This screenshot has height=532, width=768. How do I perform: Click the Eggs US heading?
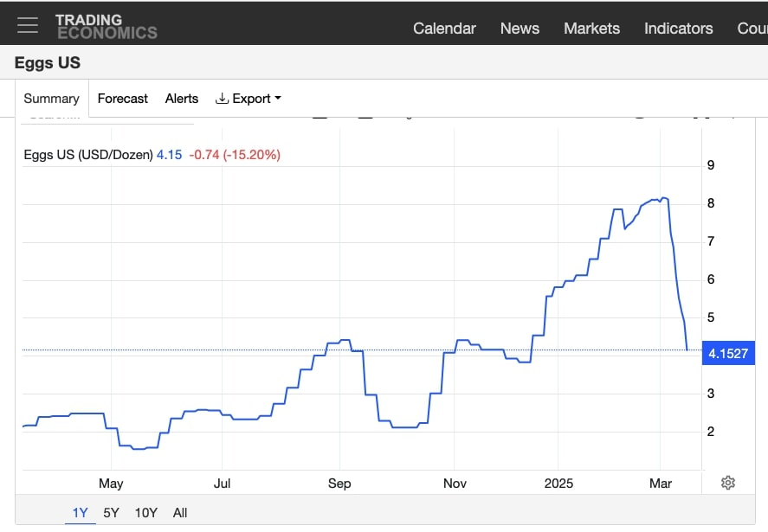(46, 62)
